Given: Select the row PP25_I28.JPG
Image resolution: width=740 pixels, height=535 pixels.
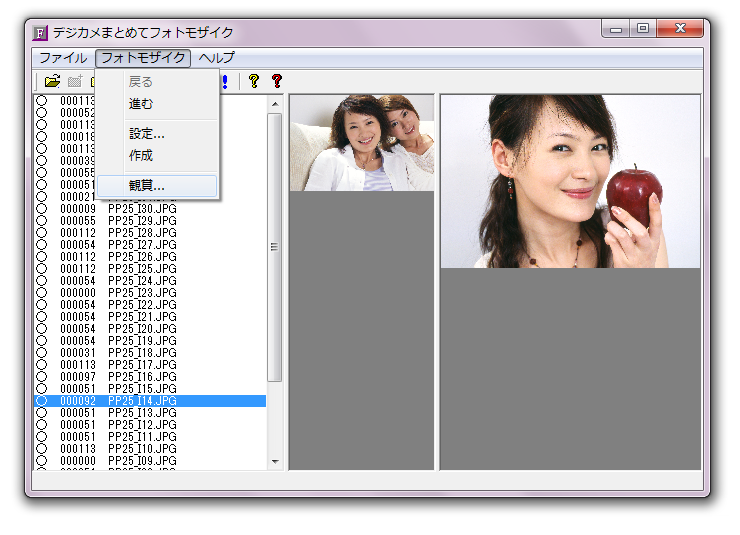Looking at the screenshot, I should 150,233.
